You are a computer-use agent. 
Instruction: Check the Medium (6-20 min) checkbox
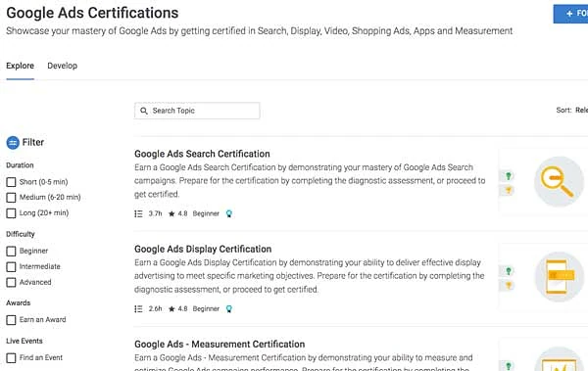[11, 198]
